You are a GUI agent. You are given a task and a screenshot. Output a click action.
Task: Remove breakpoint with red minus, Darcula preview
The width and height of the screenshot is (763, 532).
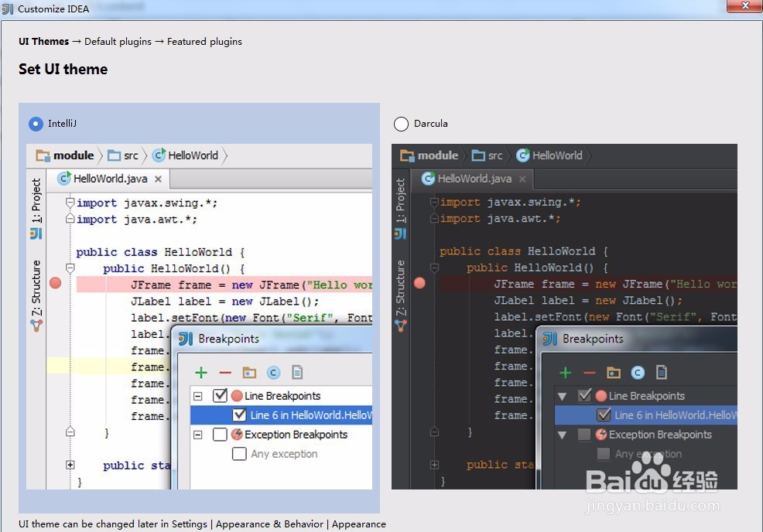590,373
